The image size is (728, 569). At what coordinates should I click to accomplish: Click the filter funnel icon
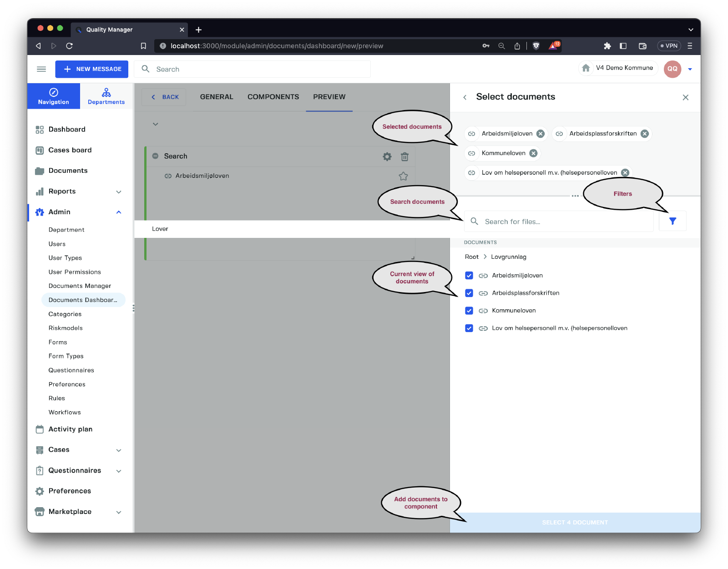[672, 221]
